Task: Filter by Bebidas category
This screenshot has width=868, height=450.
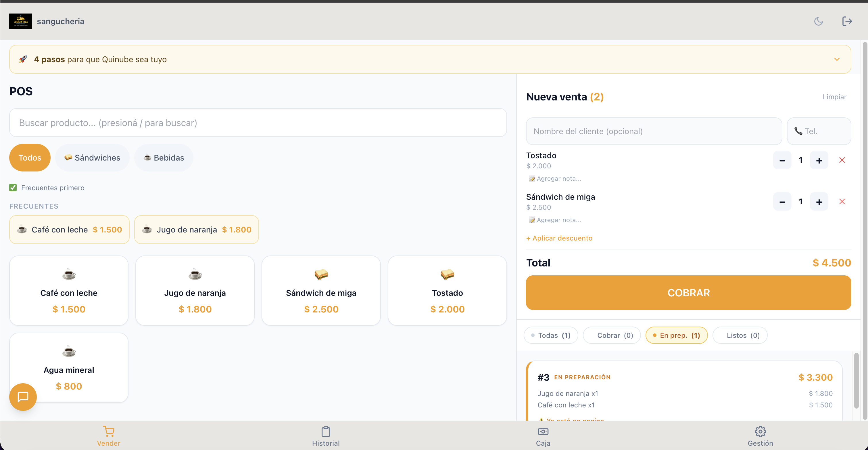Action: pos(164,158)
